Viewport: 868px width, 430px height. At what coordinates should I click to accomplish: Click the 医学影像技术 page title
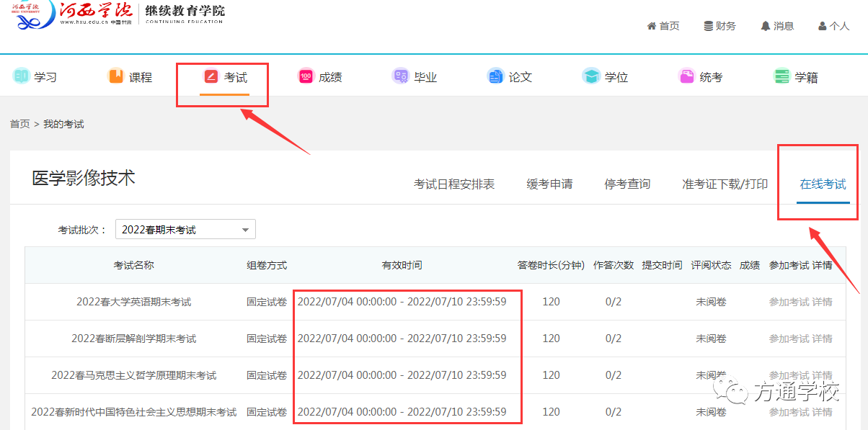[84, 178]
